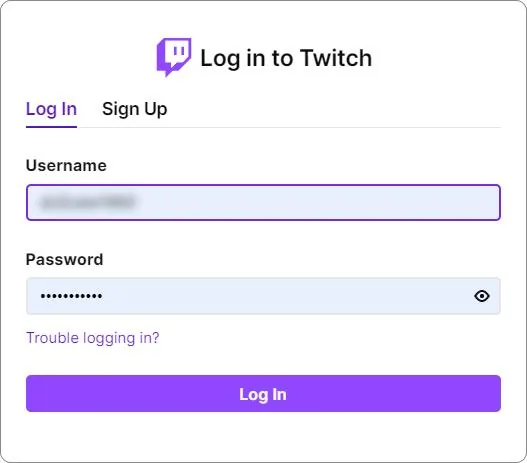Click the Twitch logo icon
The width and height of the screenshot is (527, 463).
(x=174, y=57)
